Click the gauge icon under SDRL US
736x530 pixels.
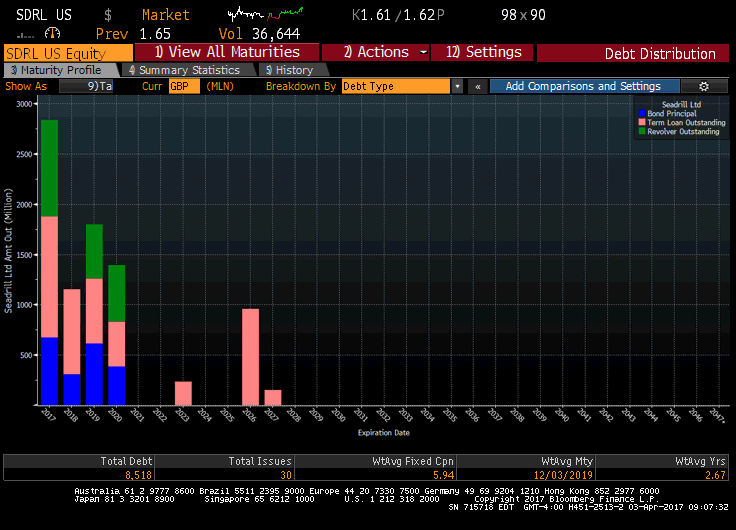(53, 33)
